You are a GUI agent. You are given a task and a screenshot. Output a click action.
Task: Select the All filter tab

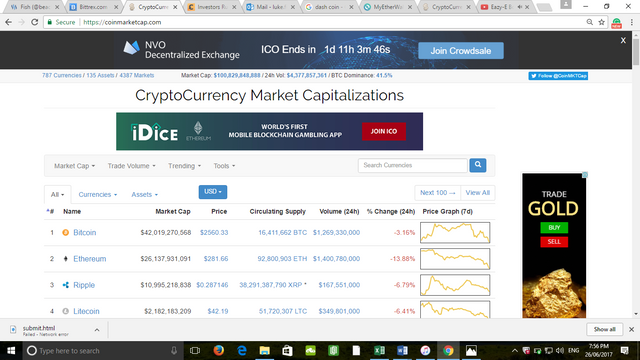click(x=57, y=195)
